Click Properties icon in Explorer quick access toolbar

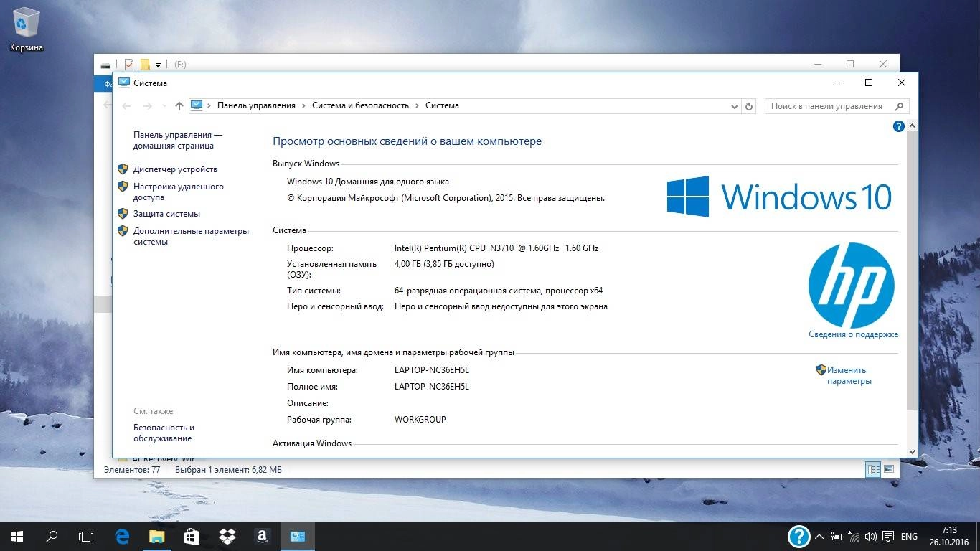click(129, 65)
